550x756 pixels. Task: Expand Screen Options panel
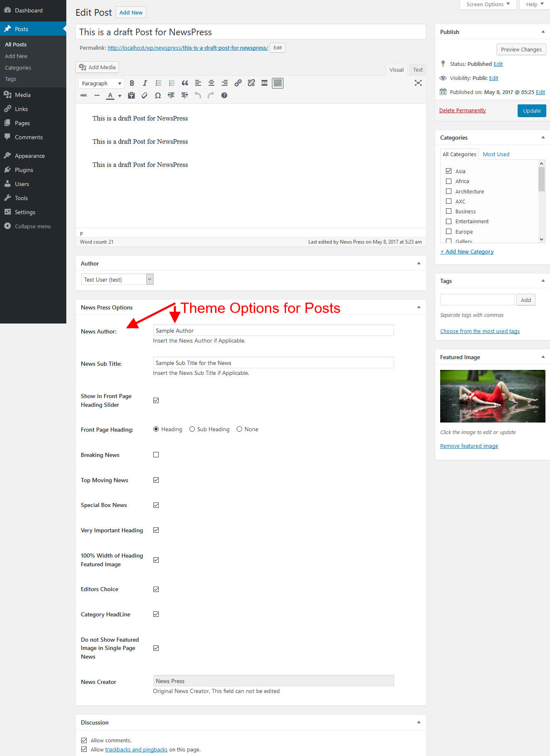(x=488, y=5)
